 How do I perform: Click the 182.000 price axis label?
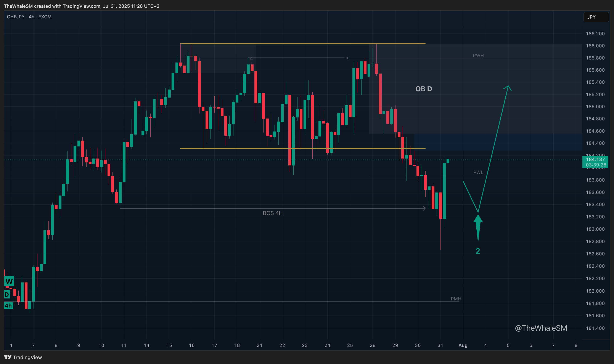tap(595, 291)
